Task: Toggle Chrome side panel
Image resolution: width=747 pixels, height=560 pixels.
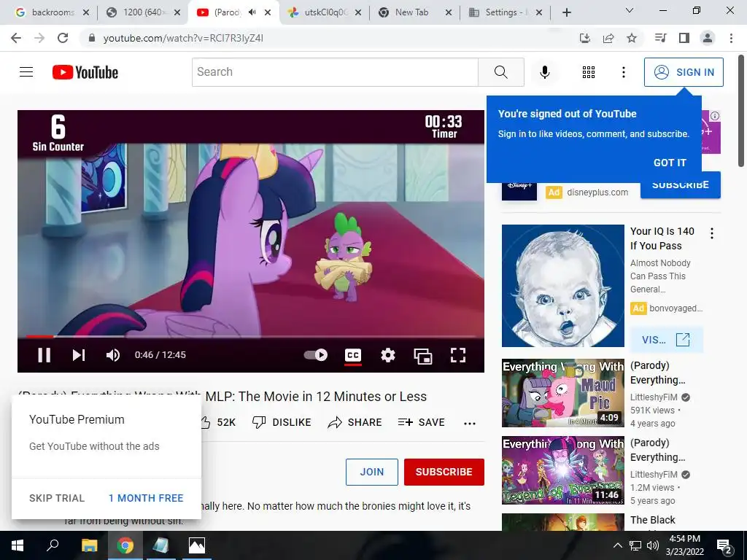Action: click(x=684, y=38)
